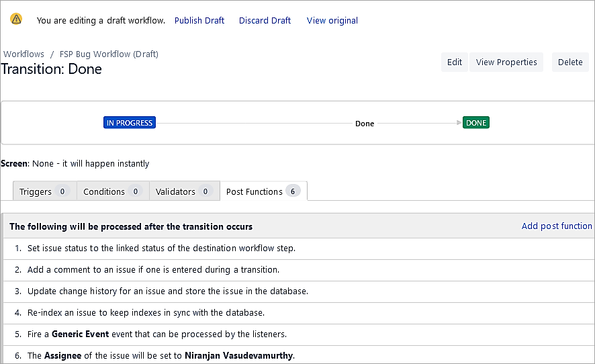
Task: Select the Assignee post function row
Action: click(161, 355)
